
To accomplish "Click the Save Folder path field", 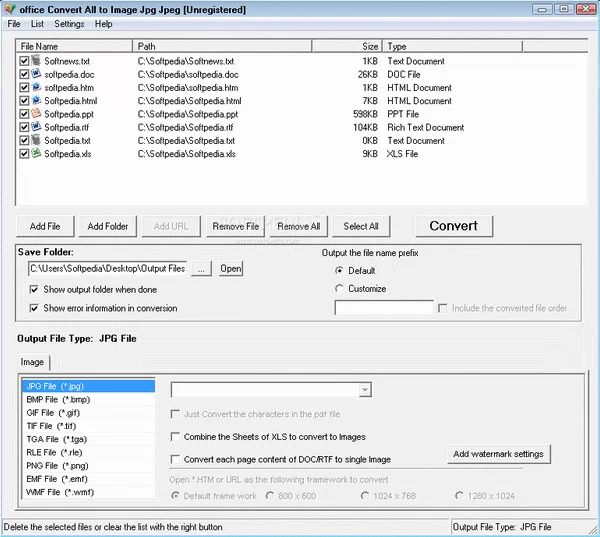I will coord(108,269).
